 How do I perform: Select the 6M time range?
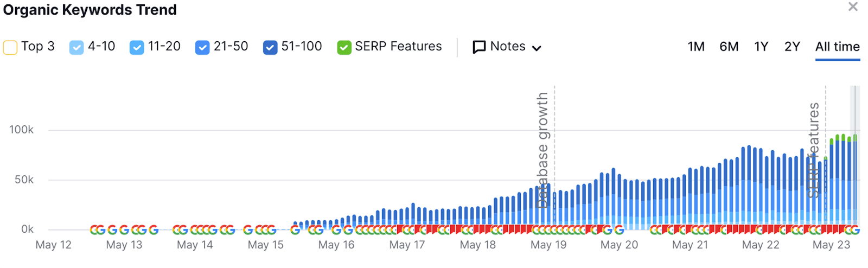tap(729, 47)
